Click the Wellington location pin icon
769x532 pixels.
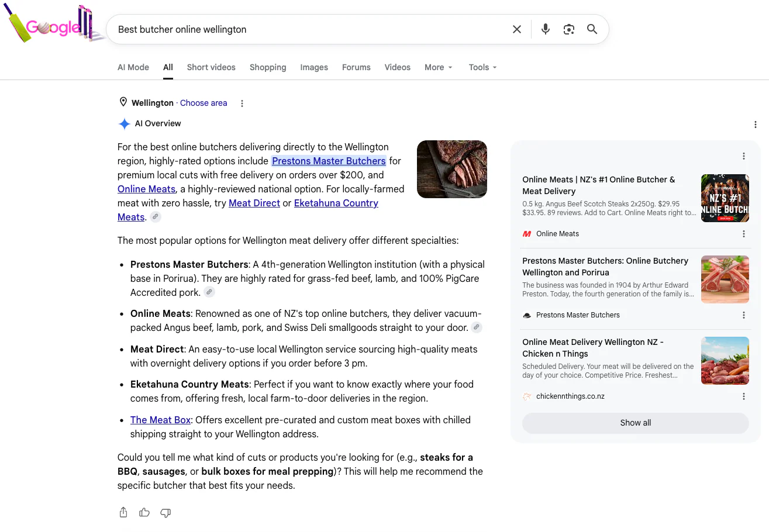pos(123,102)
